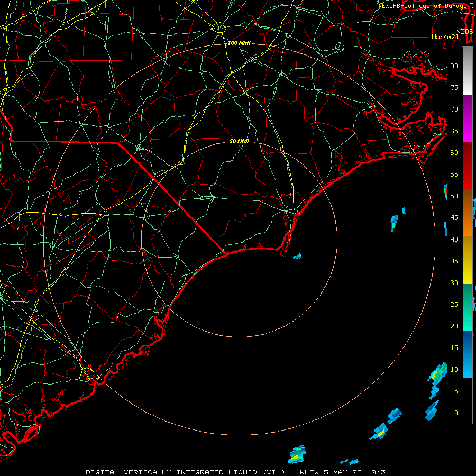Click the 100 NMI range ring label

click(x=239, y=43)
